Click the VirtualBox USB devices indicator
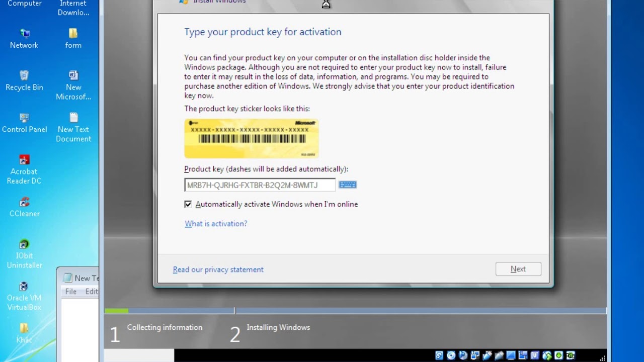 (487, 355)
